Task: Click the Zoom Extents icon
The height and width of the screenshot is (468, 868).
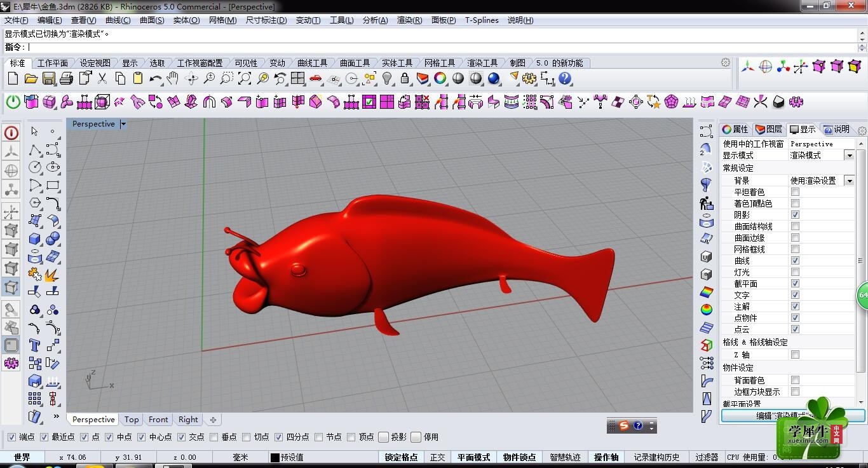Action: click(244, 79)
